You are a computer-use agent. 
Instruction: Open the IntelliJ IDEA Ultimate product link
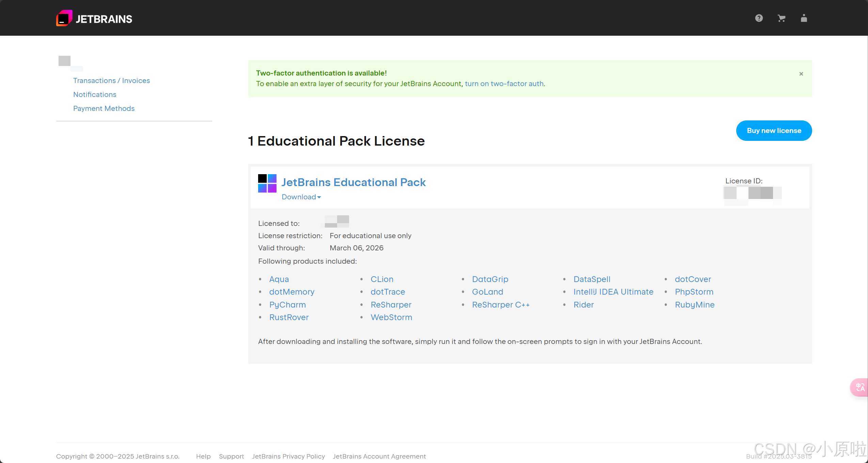pos(613,292)
